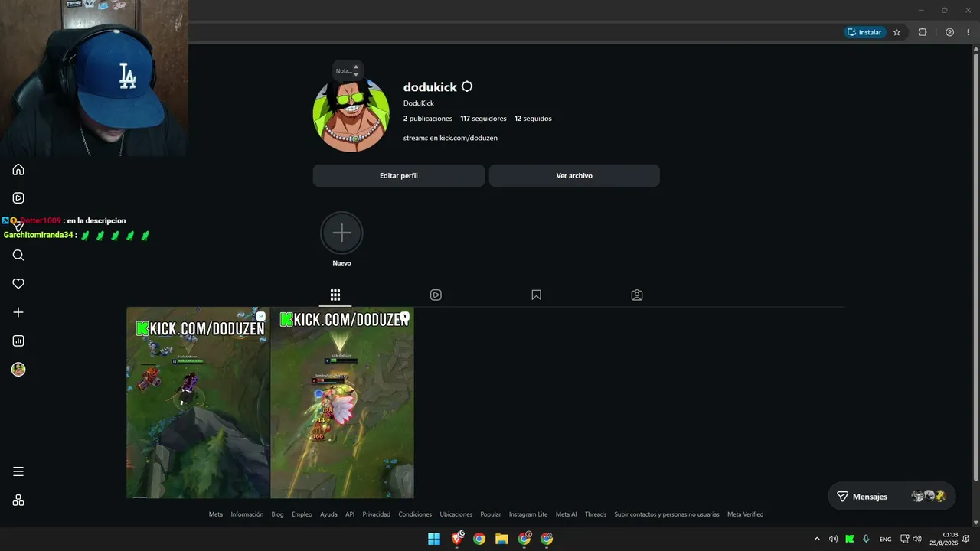
Task: Open the first post with purple champion
Action: [x=198, y=403]
